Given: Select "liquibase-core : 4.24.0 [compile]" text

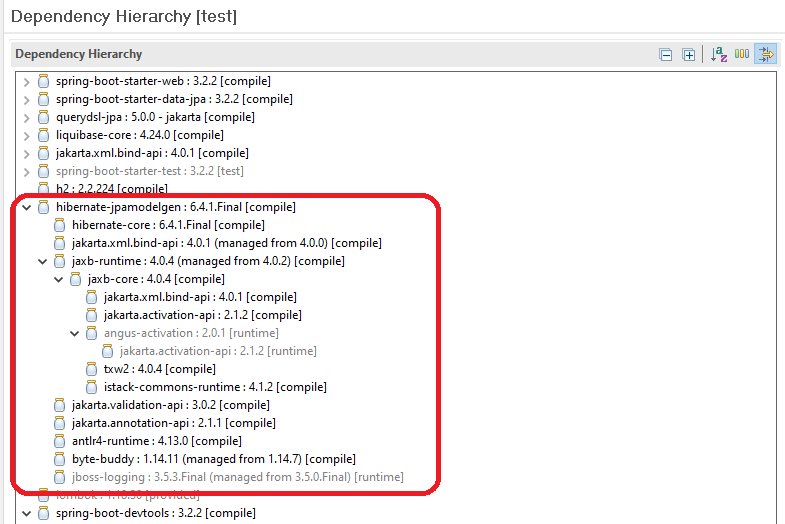Looking at the screenshot, I should point(140,135).
